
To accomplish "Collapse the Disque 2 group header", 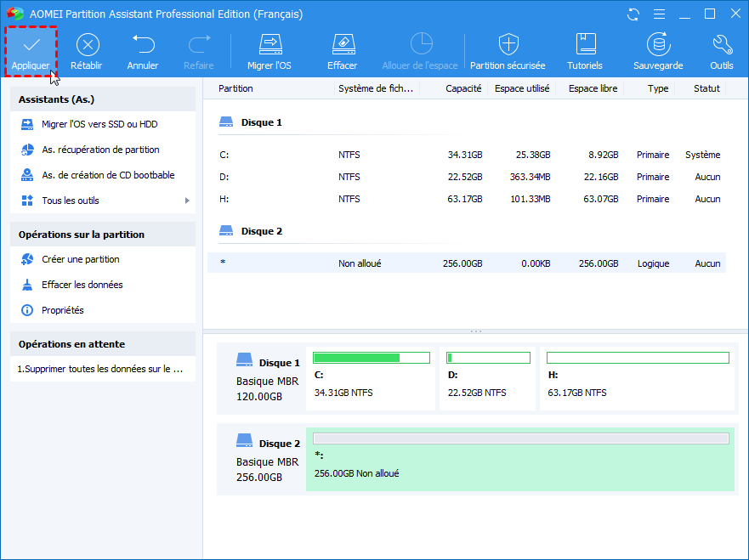I will point(262,231).
